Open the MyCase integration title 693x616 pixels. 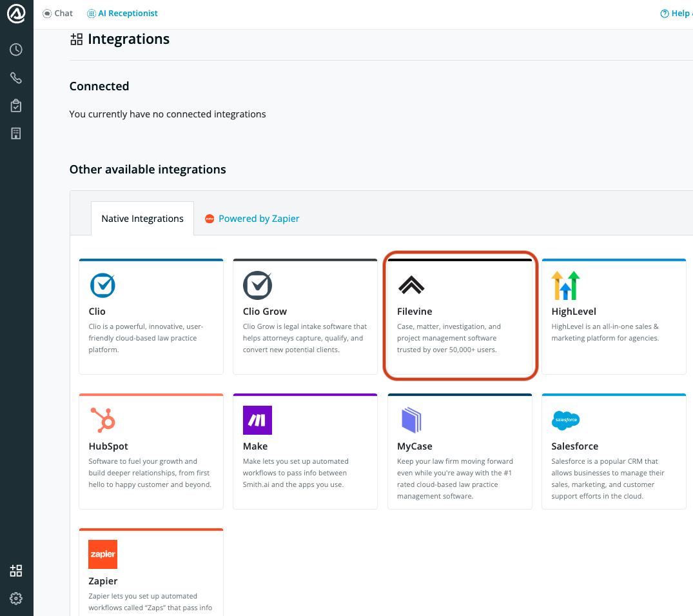tap(415, 446)
